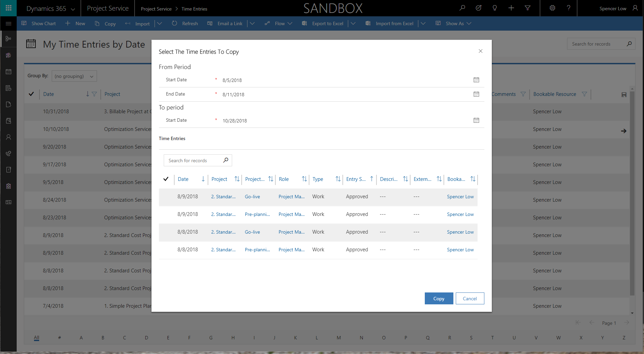Expand the Import split-button chevron
The width and height of the screenshot is (644, 354).
[x=159, y=23]
